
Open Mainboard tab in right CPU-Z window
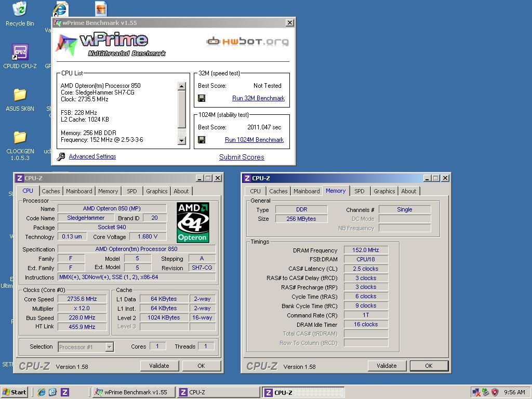click(307, 191)
